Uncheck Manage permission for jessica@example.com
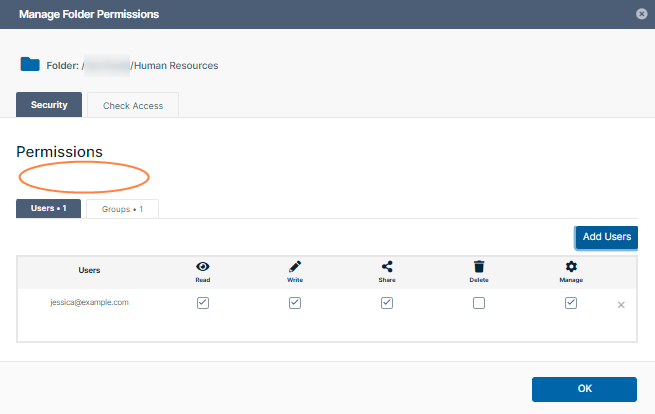The image size is (655, 414). [571, 303]
